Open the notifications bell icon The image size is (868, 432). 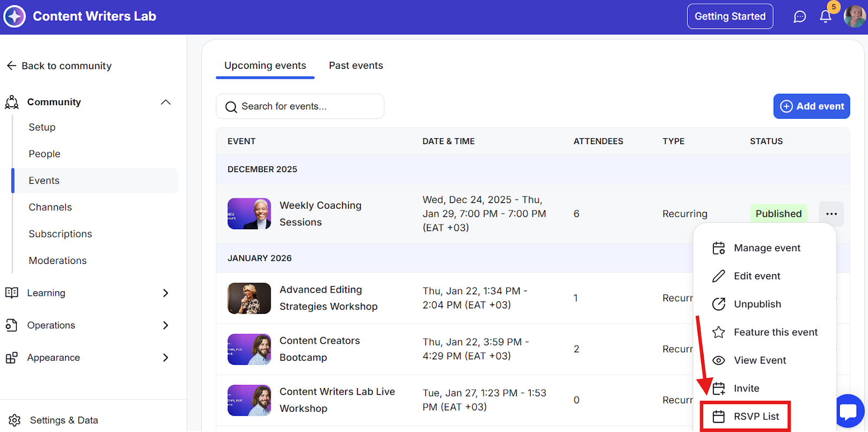coord(825,16)
